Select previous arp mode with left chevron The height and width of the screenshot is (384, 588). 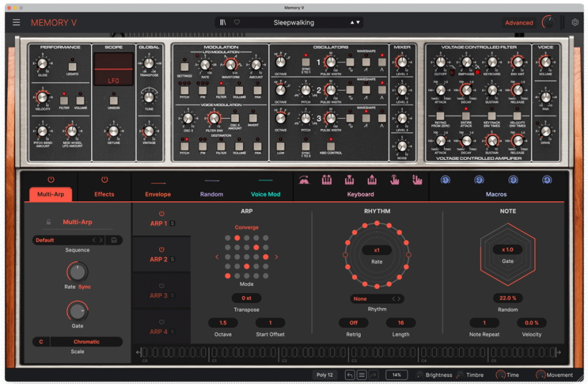point(217,257)
